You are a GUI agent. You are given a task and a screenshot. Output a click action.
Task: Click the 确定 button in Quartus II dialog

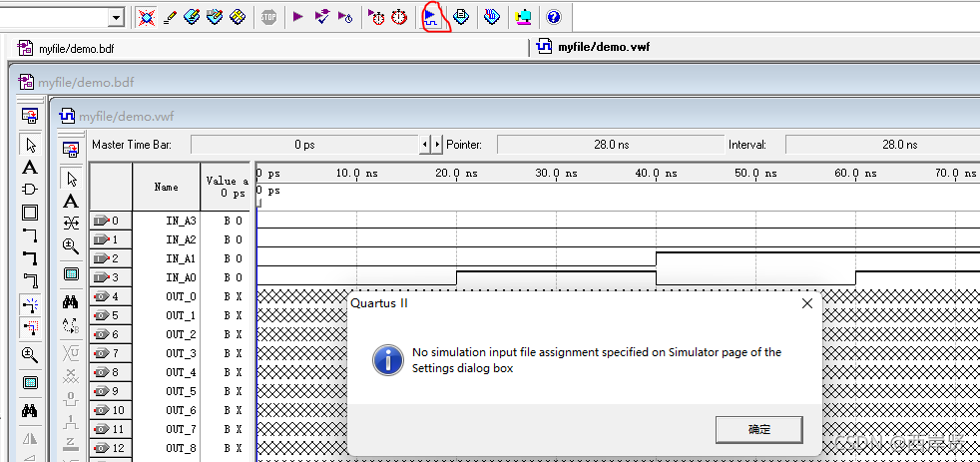(x=759, y=430)
